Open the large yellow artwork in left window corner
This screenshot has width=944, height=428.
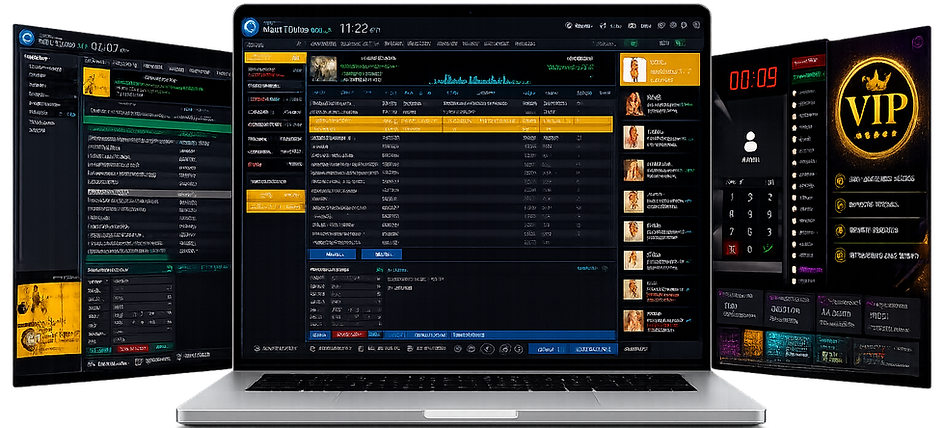coord(49,320)
